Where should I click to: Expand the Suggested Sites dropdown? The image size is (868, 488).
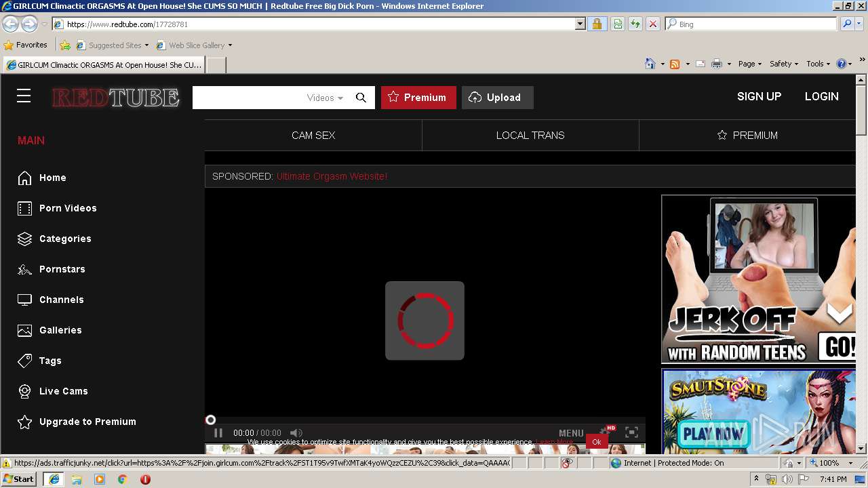click(x=146, y=45)
